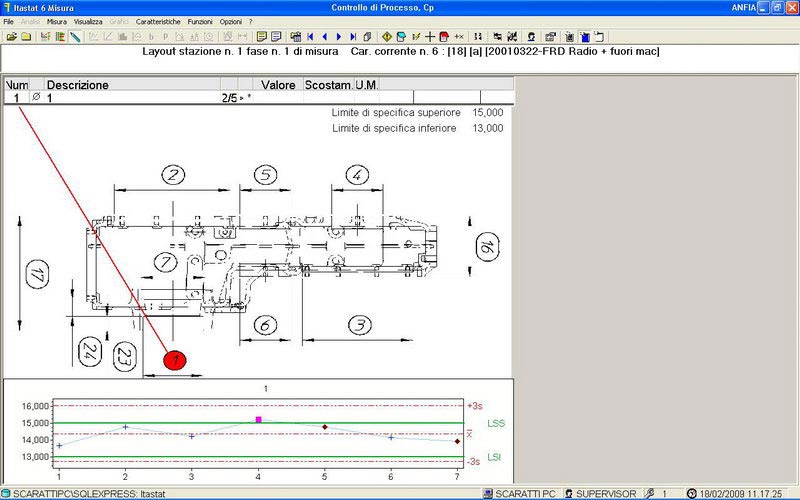The width and height of the screenshot is (800, 500).
Task: Click the magenta out-of-spec point at sample 4
Action: coord(259,419)
